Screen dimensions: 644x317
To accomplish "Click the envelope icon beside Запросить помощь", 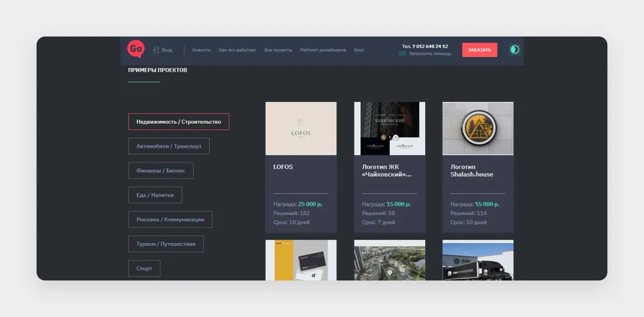I will (402, 53).
